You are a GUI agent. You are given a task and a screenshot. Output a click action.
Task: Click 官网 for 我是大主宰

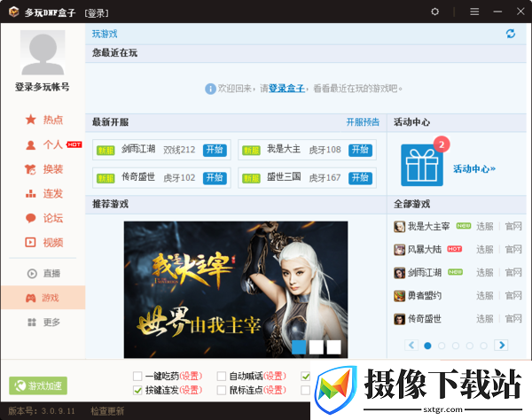[513, 227]
